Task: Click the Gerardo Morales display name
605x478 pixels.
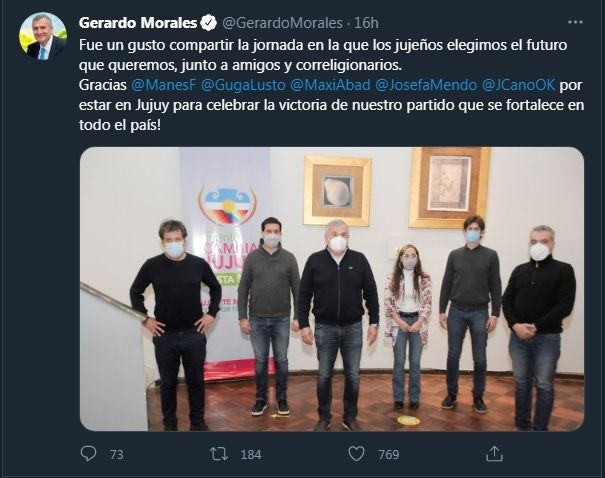Action: [138, 23]
